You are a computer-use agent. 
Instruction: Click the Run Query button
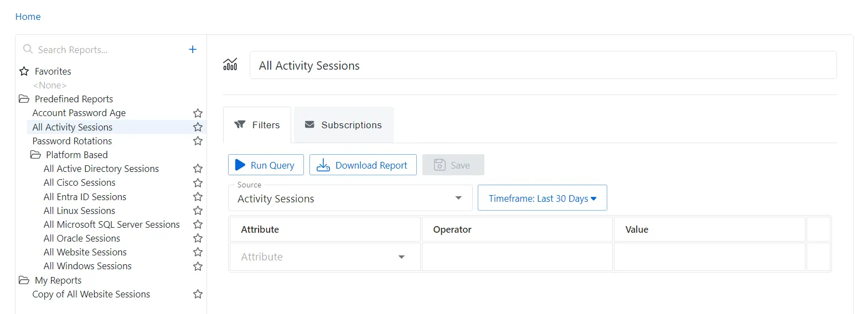coord(266,165)
